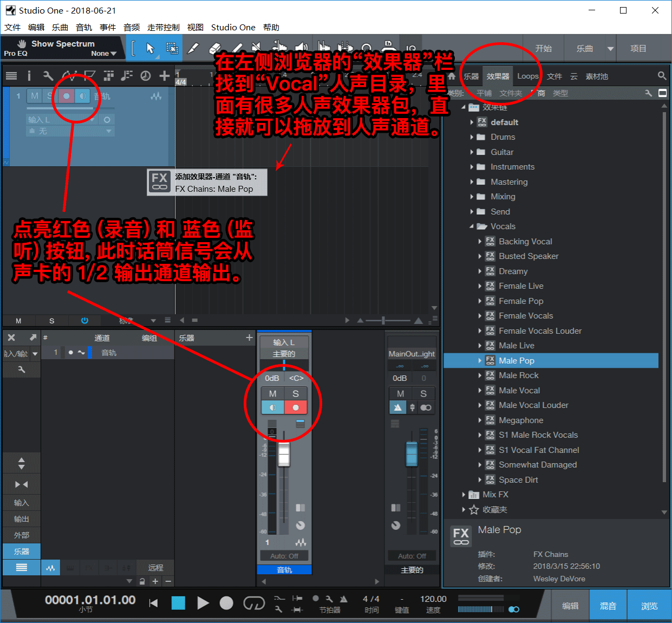Click the tempo value 120.00
The height and width of the screenshot is (623, 672).
[x=433, y=599]
